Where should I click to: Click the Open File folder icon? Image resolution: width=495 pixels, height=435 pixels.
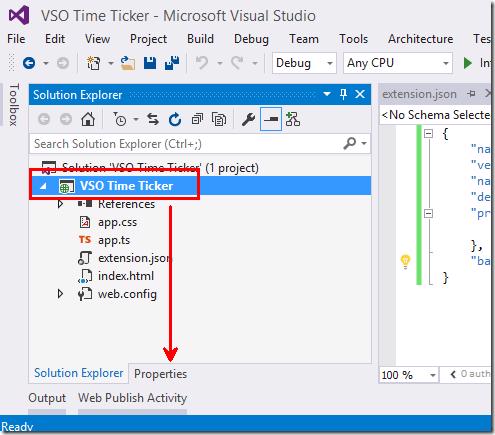[128, 63]
